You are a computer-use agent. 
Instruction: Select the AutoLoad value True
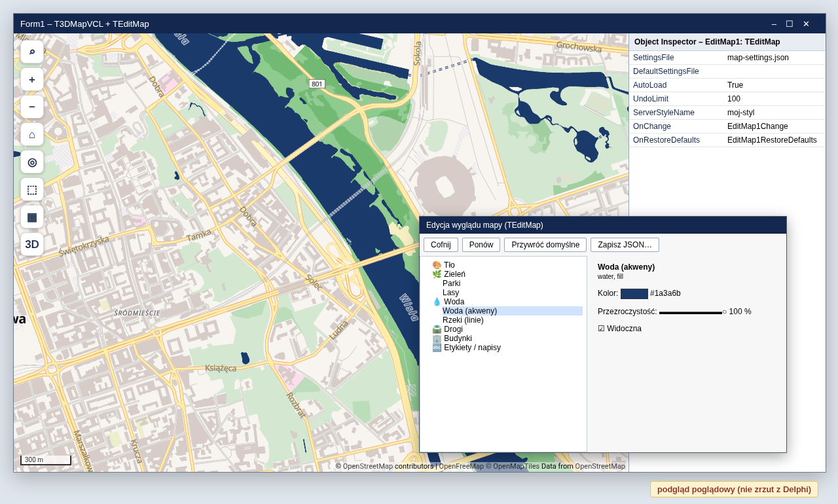(x=735, y=85)
